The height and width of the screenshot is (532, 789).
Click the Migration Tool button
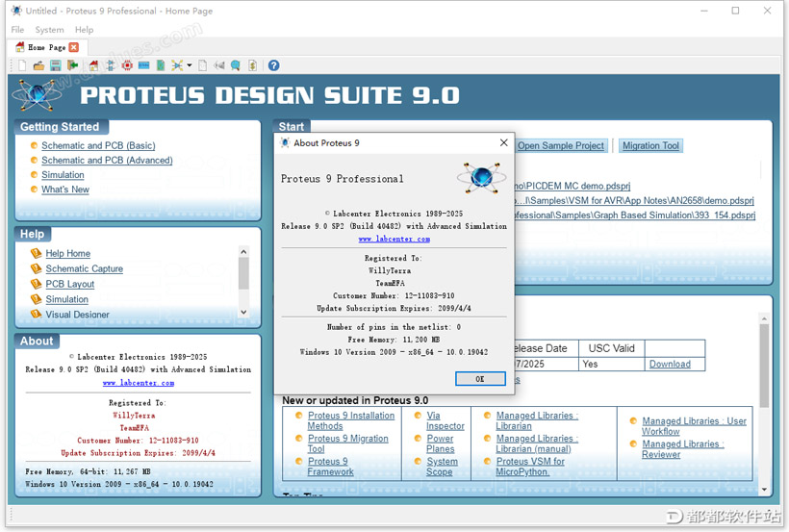pos(650,146)
